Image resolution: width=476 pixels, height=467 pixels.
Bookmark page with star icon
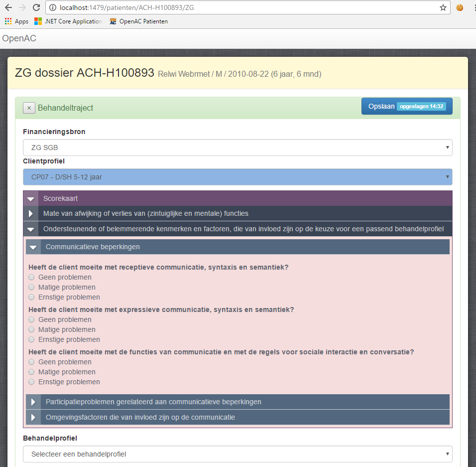click(443, 7)
